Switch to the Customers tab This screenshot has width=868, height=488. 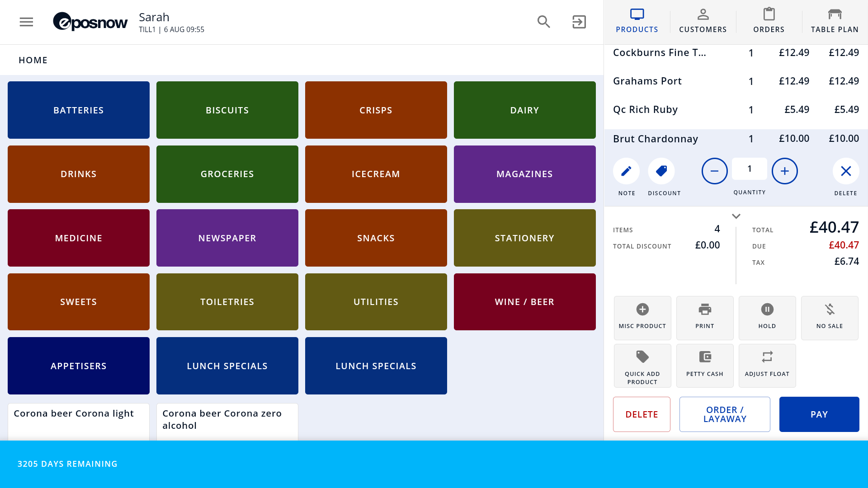click(703, 21)
